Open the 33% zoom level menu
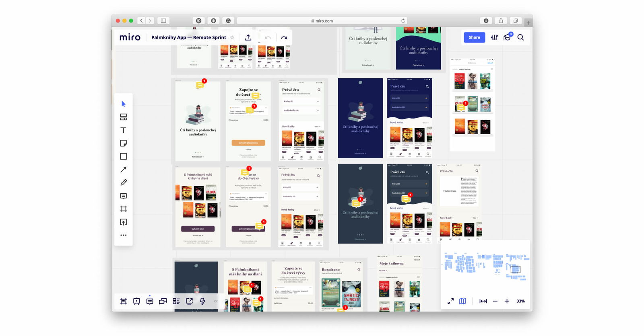Viewport: 644px width, 336px height. (520, 301)
